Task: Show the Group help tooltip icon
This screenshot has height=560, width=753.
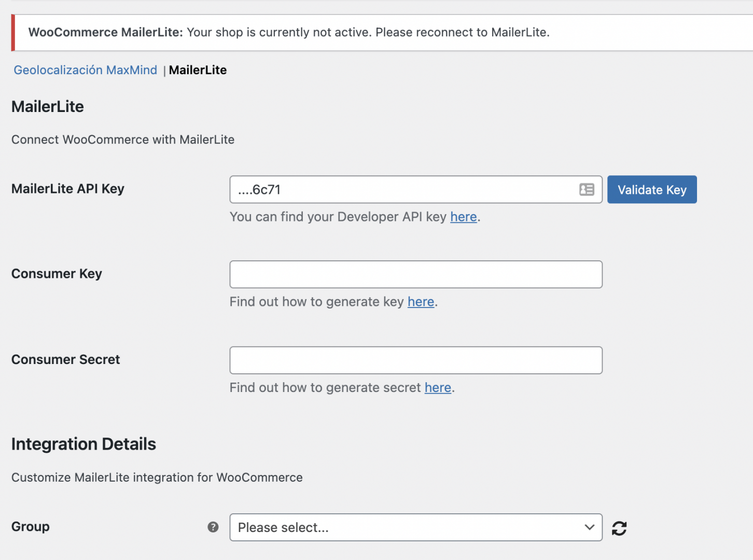Action: (213, 527)
